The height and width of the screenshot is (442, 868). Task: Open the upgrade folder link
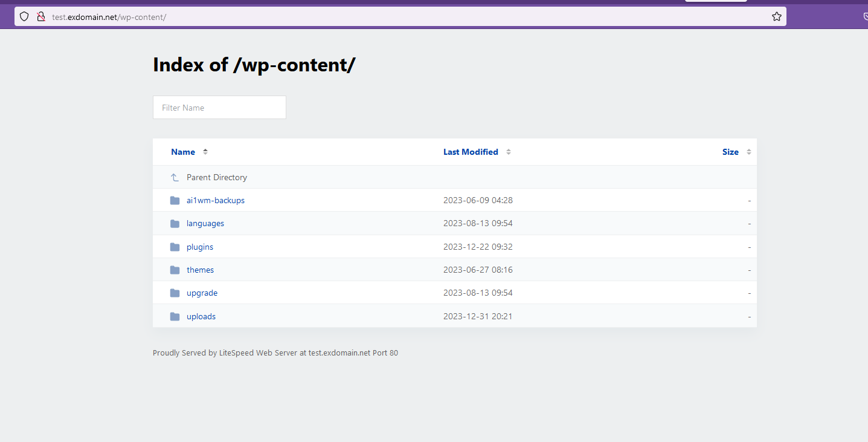(202, 293)
